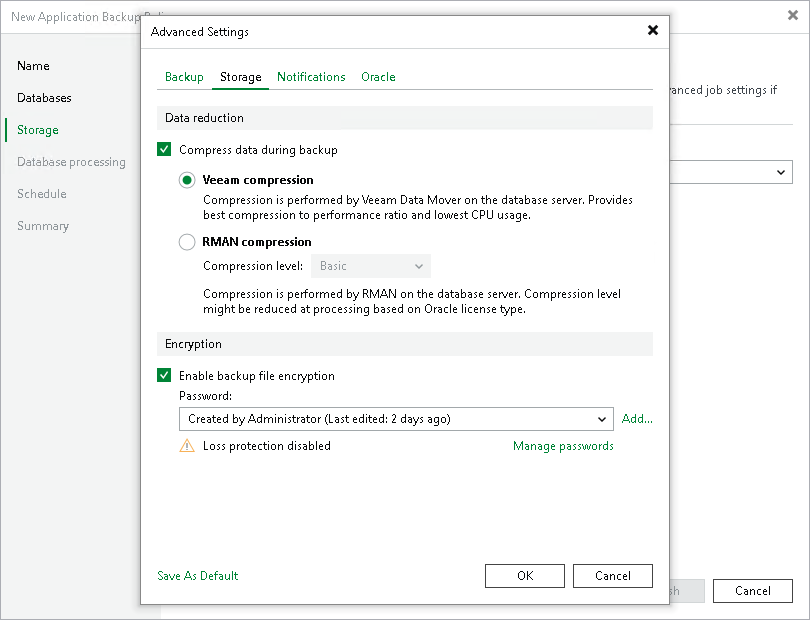The width and height of the screenshot is (810, 620).
Task: Open the Oracle settings tab
Action: (378, 76)
